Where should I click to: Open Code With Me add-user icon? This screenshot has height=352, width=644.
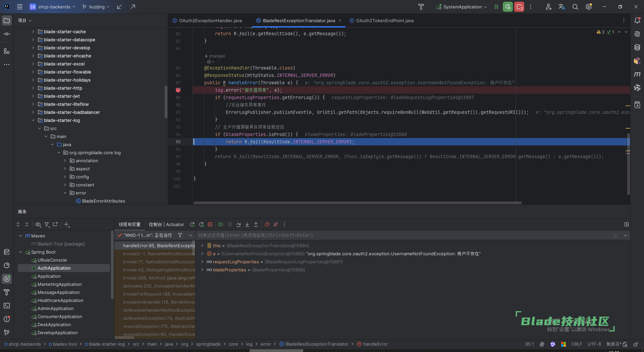[548, 7]
